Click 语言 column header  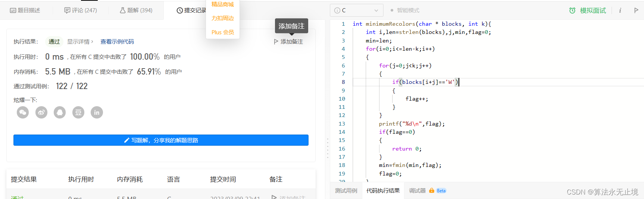[173, 179]
